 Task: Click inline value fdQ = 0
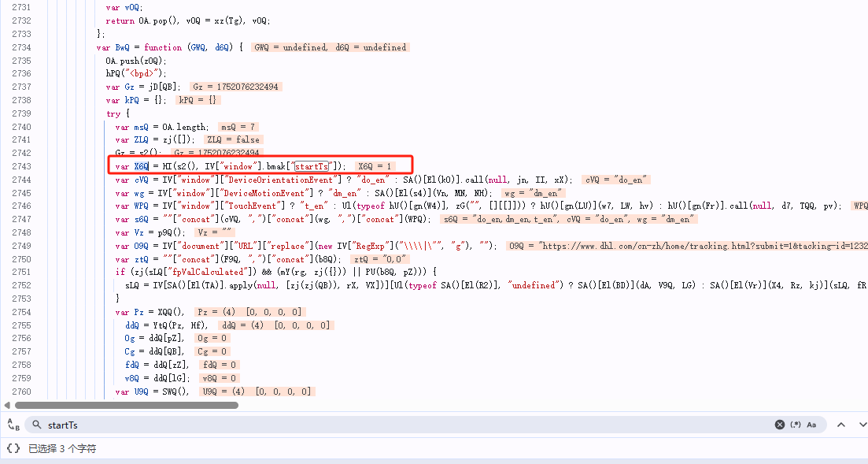tap(220, 365)
